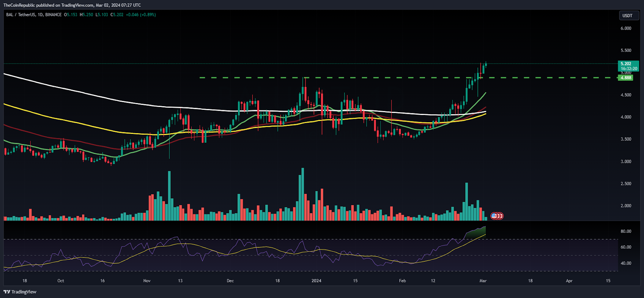This screenshot has width=644, height=298.
Task: Click the 16 date label after Oct
Action: click(x=103, y=281)
